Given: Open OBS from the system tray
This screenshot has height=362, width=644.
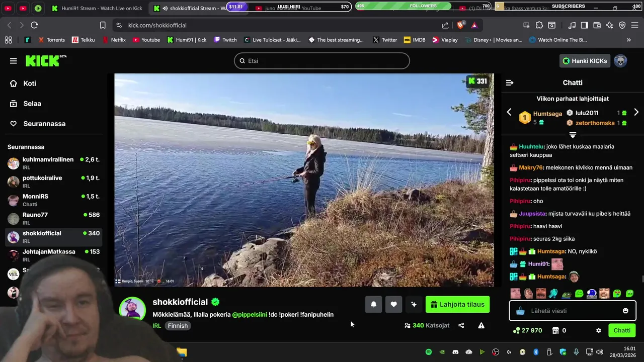Looking at the screenshot, I should [496, 352].
